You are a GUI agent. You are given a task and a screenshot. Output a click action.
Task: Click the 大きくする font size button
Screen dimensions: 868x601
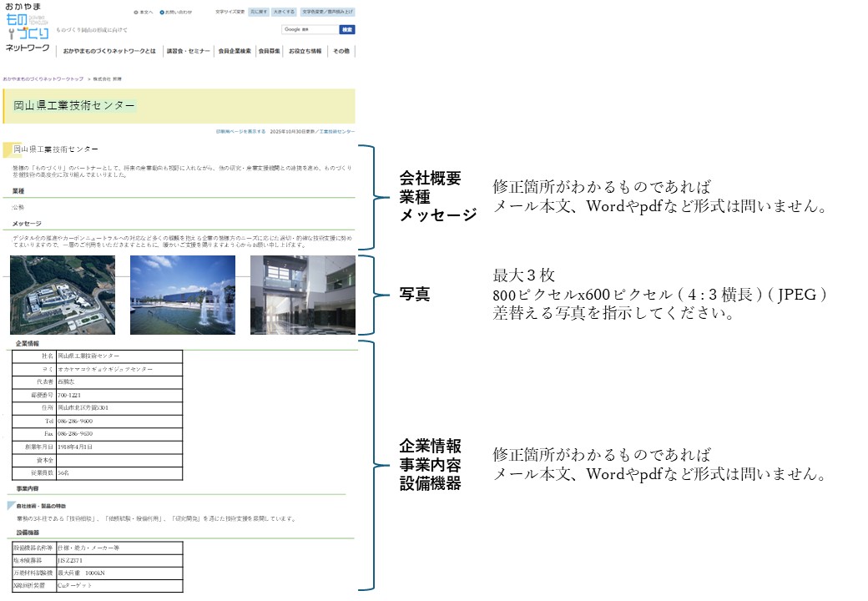284,12
